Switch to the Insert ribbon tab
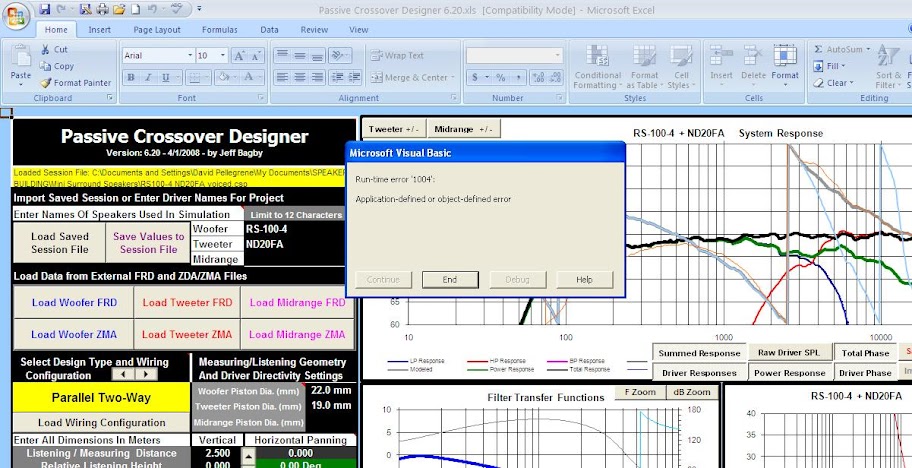Viewport: 912px width, 468px height. point(99,30)
